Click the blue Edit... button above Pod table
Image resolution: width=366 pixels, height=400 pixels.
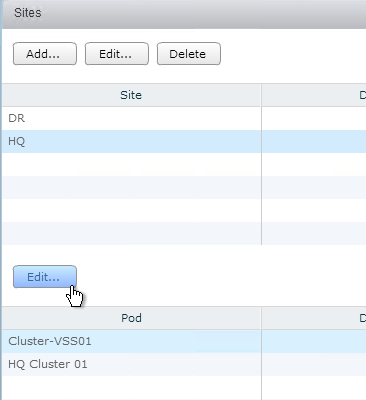coord(45,277)
